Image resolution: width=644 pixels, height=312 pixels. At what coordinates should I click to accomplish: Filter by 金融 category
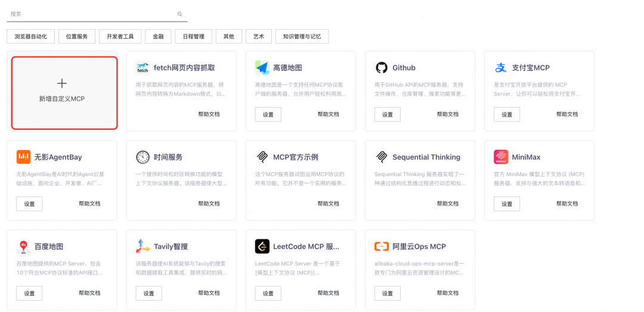point(158,36)
